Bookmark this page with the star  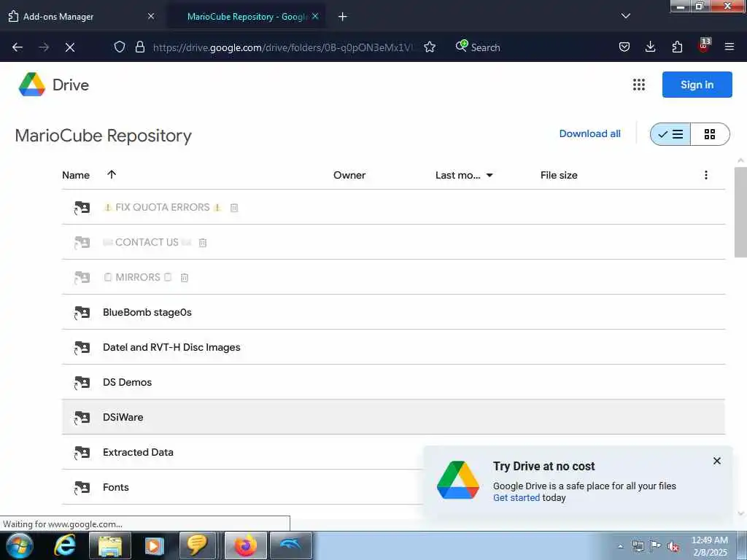[430, 47]
